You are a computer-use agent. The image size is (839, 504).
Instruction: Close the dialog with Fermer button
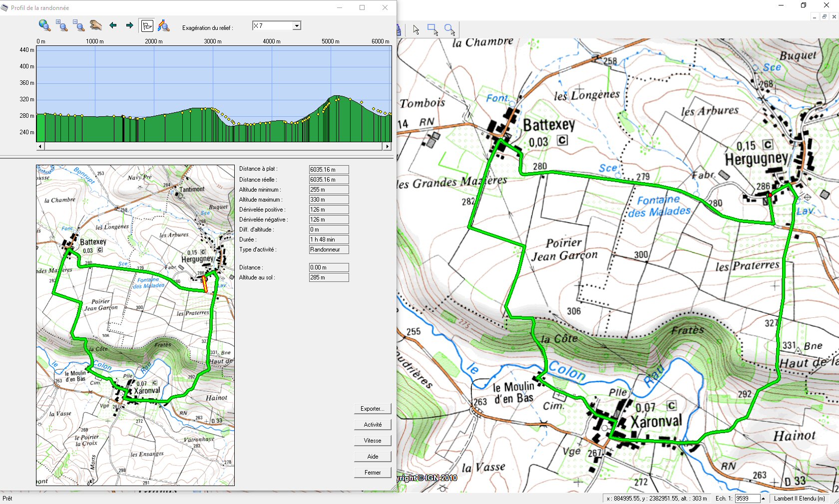(x=373, y=473)
